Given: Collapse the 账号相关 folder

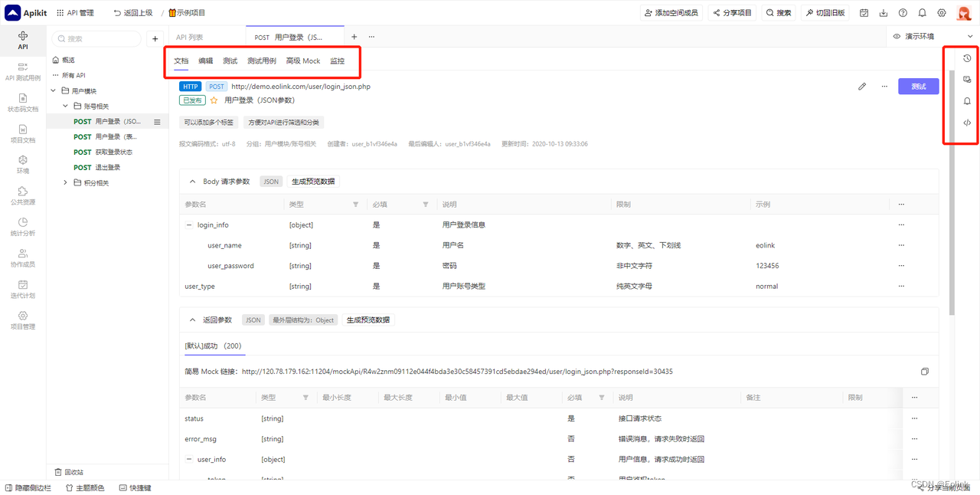Looking at the screenshot, I should coord(65,105).
